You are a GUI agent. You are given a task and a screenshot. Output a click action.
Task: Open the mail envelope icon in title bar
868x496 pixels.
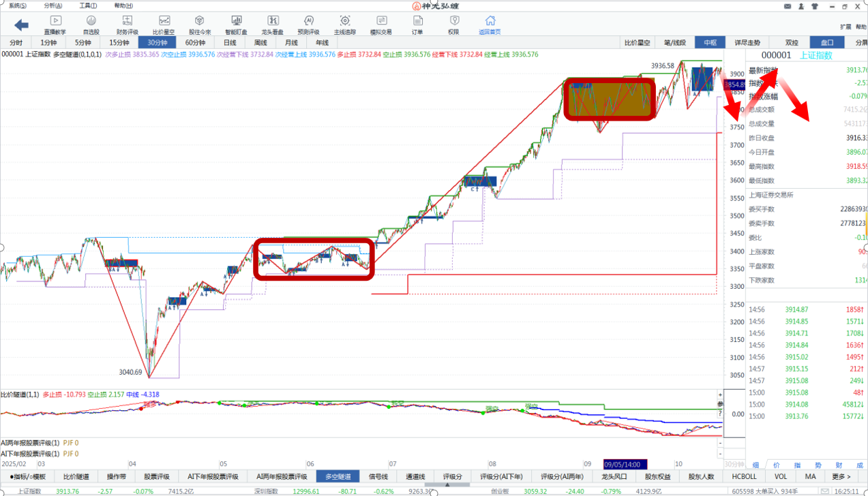tap(787, 6)
